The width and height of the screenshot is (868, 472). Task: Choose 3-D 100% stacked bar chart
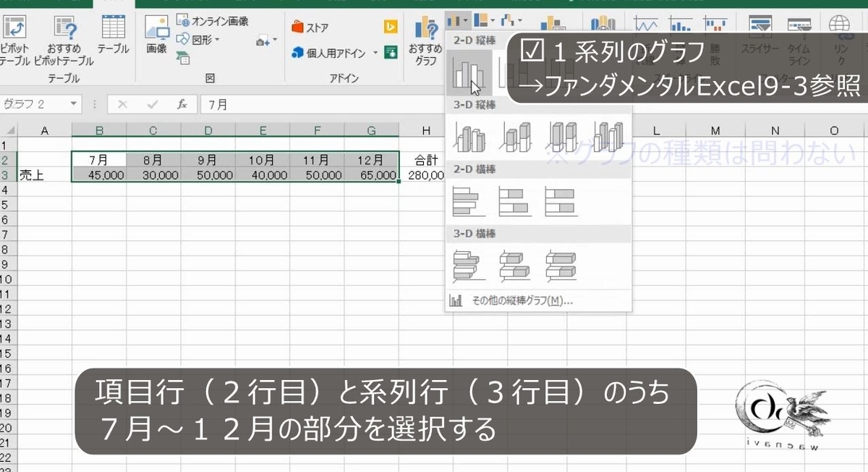tap(562, 265)
